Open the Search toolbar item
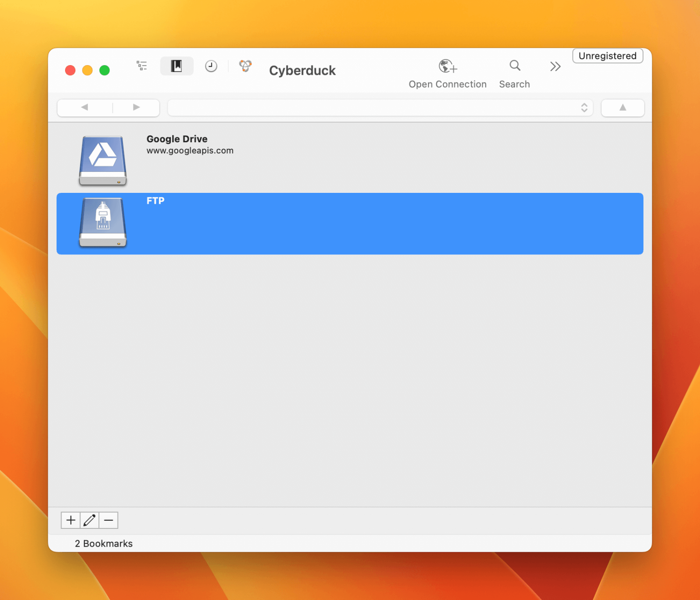 tap(514, 67)
